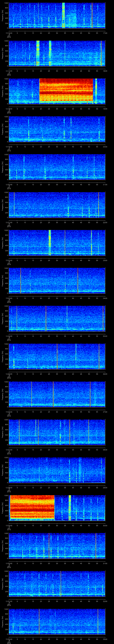The image size is (114, 644).
Task: Click the 19:00 end time label
Action: [105, 109]
